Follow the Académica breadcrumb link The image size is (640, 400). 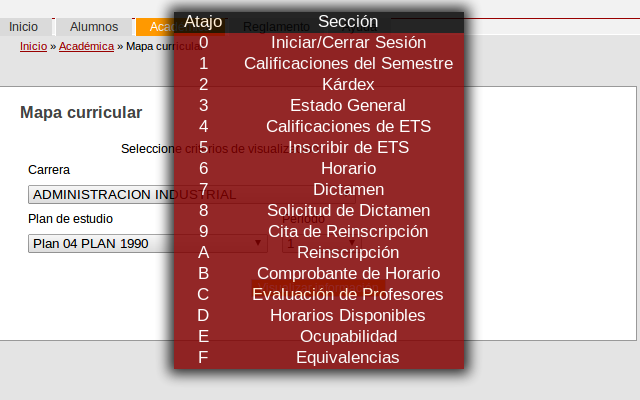[86, 46]
